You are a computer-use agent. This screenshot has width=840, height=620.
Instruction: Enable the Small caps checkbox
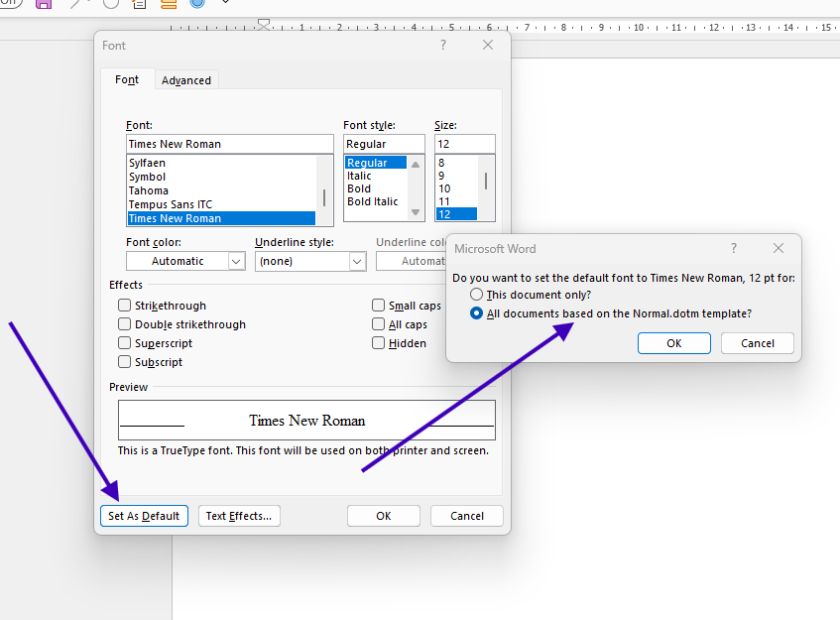pos(378,306)
